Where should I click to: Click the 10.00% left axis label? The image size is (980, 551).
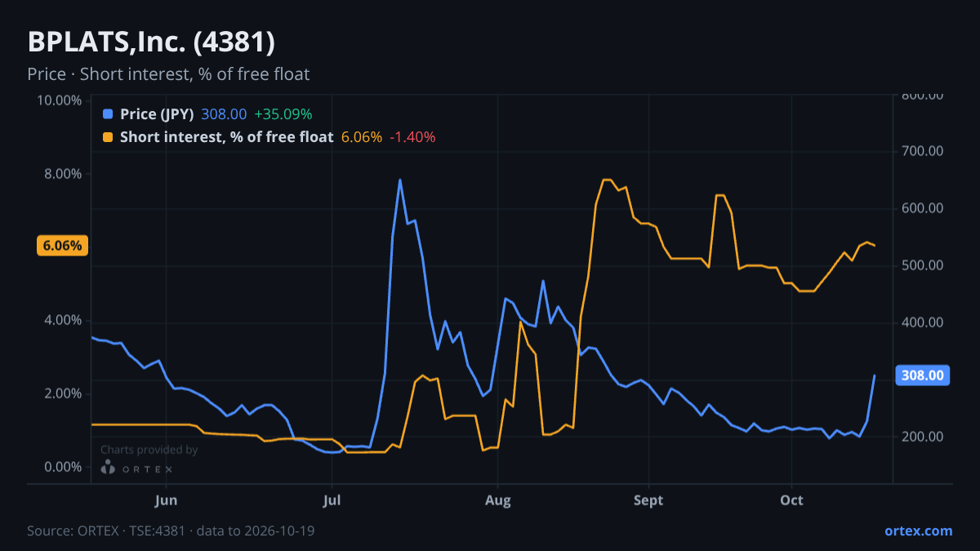60,100
